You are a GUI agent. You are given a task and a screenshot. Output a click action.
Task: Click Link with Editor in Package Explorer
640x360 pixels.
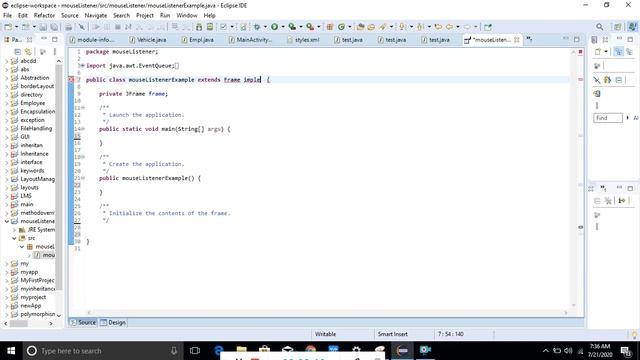pyautogui.click(x=28, y=52)
